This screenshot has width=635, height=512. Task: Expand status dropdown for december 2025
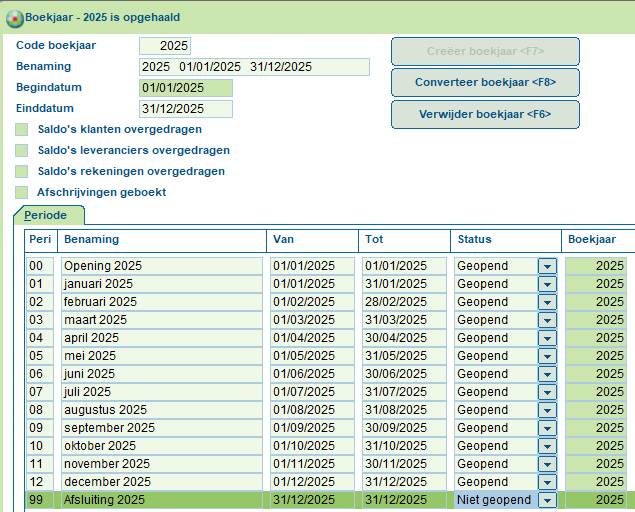coord(547,482)
